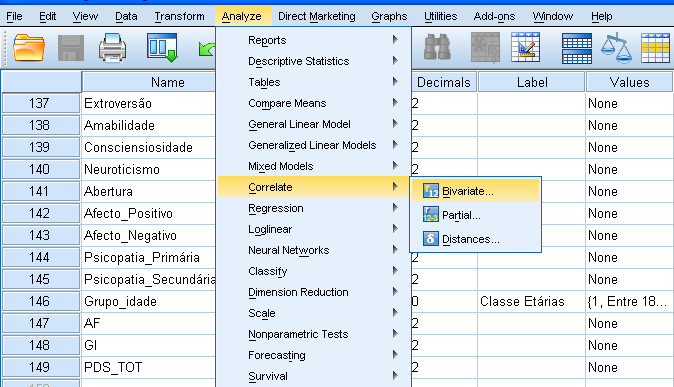This screenshot has height=387, width=674.
Task: Choose Distances... from Correlate submenu
Action: click(475, 239)
